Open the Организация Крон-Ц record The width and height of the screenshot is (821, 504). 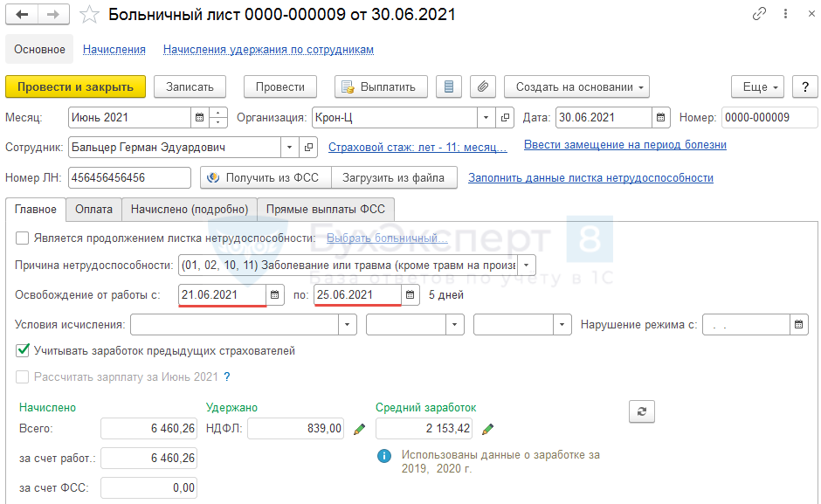click(505, 117)
